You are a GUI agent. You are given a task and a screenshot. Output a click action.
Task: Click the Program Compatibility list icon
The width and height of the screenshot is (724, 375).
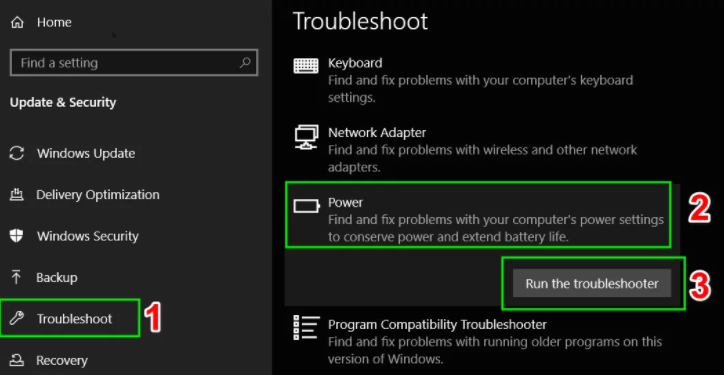306,327
